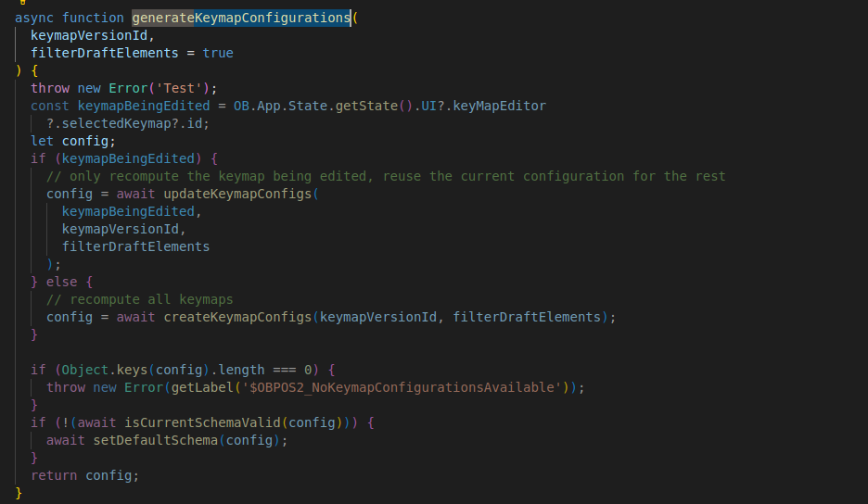Click the function keyword in the declaration
868x504 pixels.
click(93, 18)
